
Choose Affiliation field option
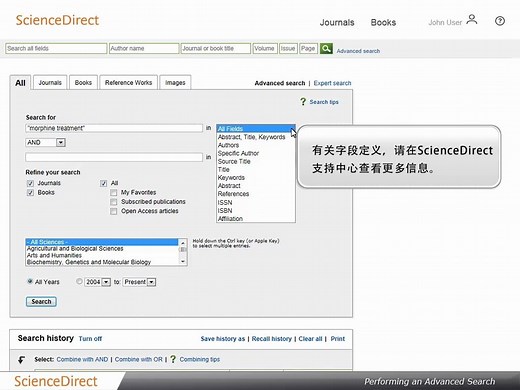coord(256,219)
